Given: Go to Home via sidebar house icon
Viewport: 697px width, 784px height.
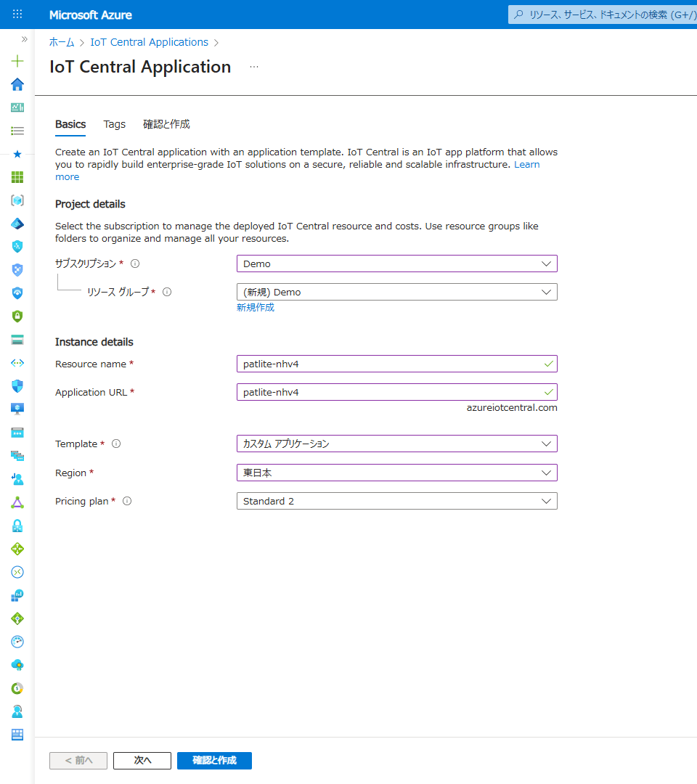Looking at the screenshot, I should pyautogui.click(x=17, y=84).
